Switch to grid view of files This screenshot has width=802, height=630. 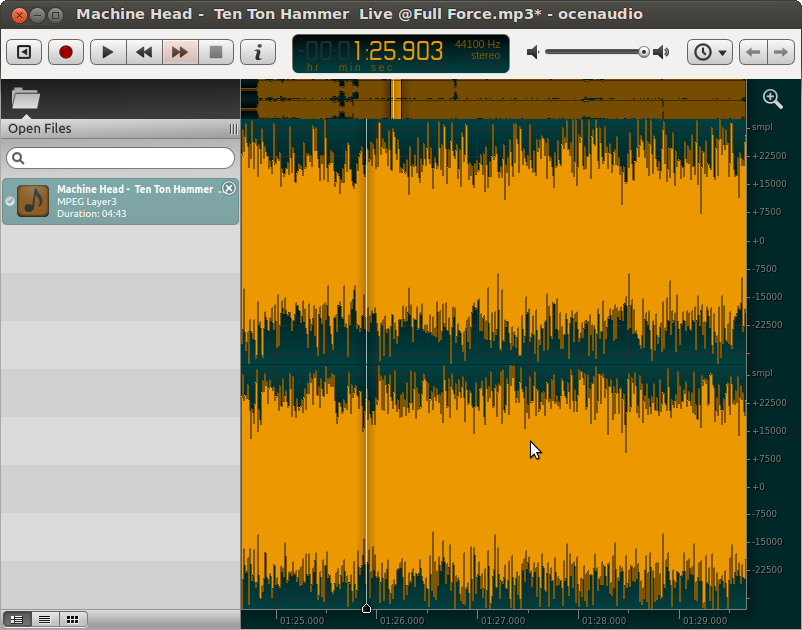click(x=72, y=620)
